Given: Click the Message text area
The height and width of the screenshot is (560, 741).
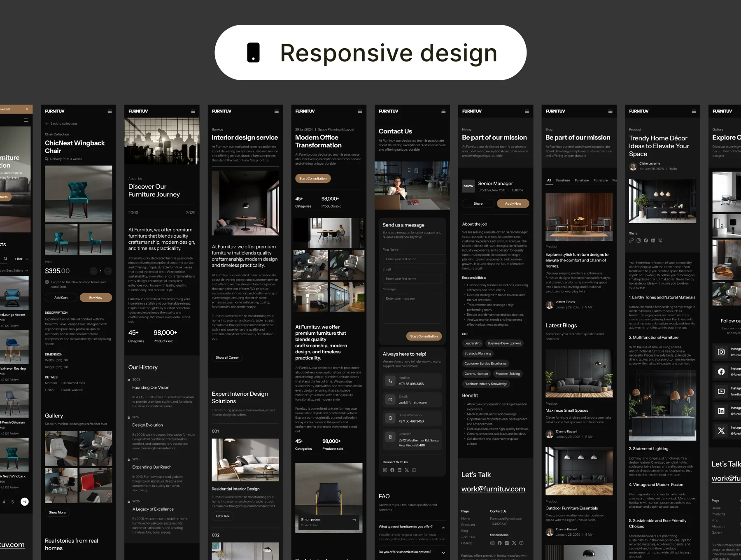Looking at the screenshot, I should coord(412,309).
